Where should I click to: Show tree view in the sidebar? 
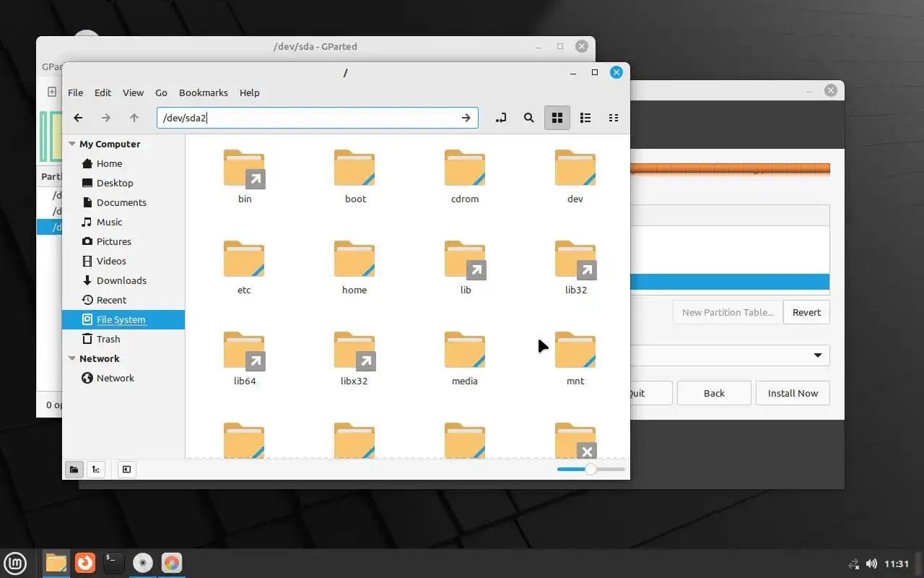(x=96, y=470)
